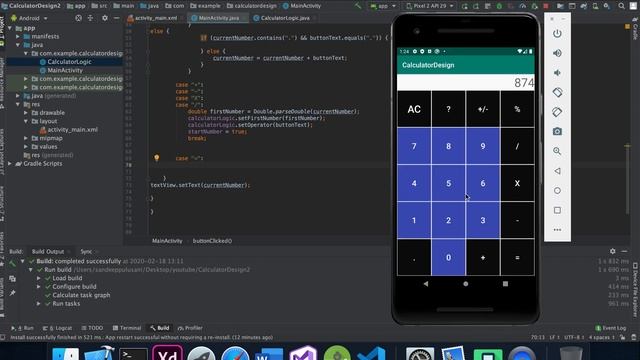Open Adobe XD from the Dock
The width and height of the screenshot is (640, 360).
pos(167,353)
